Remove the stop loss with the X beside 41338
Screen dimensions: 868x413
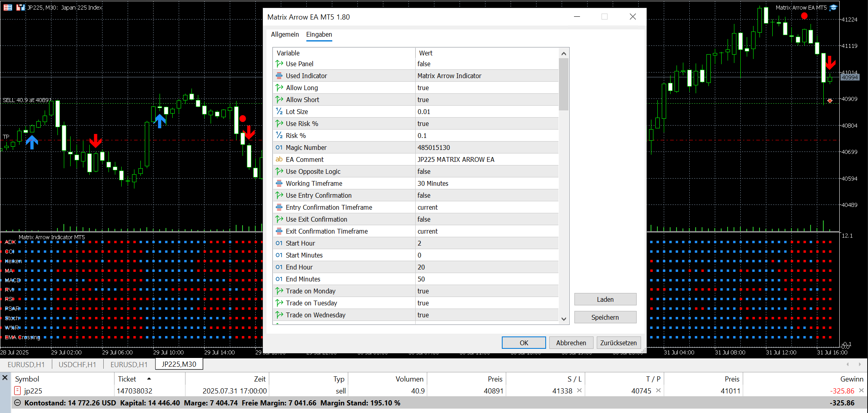[579, 391]
